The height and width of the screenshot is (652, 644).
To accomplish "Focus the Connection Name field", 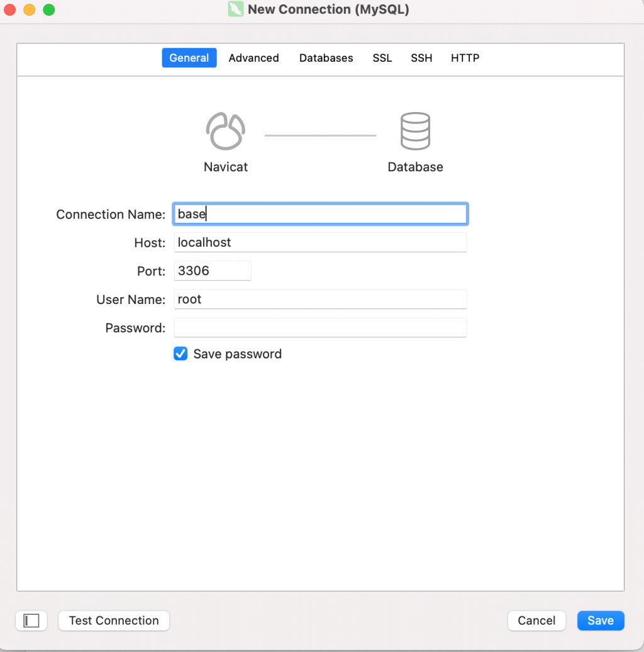I will pyautogui.click(x=320, y=214).
